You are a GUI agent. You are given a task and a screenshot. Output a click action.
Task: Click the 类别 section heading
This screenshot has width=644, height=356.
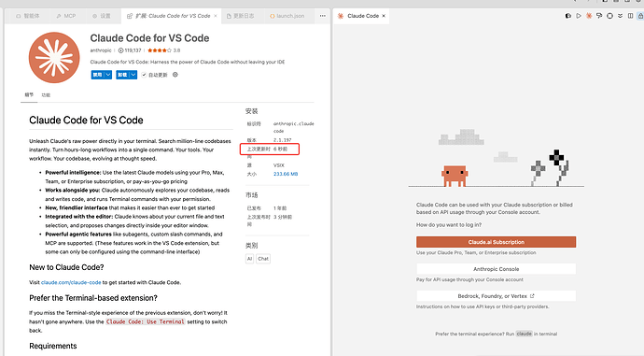[251, 246]
